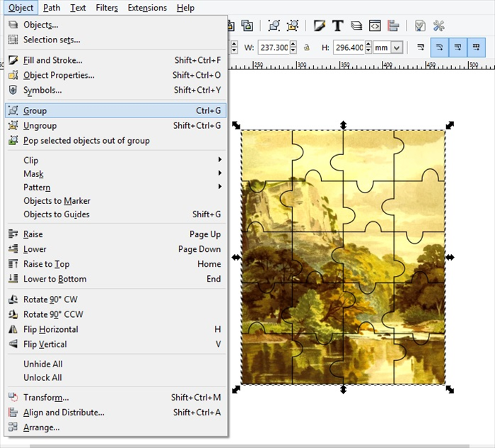Click the Unlink Clone toolbar icon
This screenshot has width=495, height=448.
pos(248,25)
